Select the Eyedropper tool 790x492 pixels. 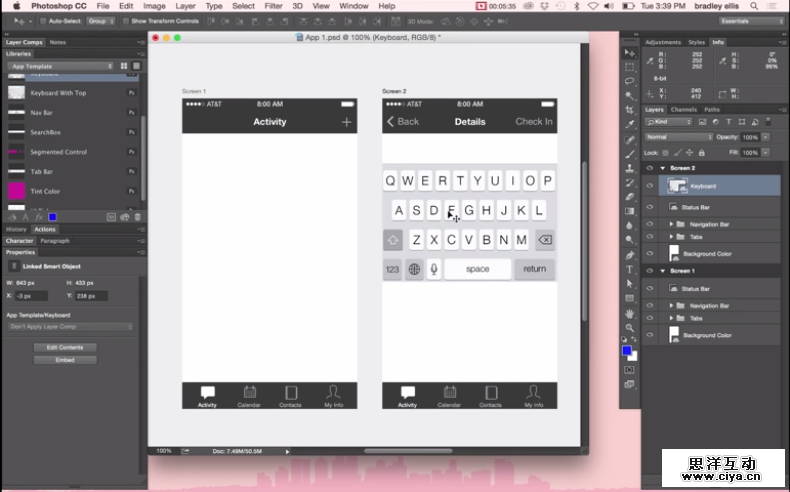[630, 125]
